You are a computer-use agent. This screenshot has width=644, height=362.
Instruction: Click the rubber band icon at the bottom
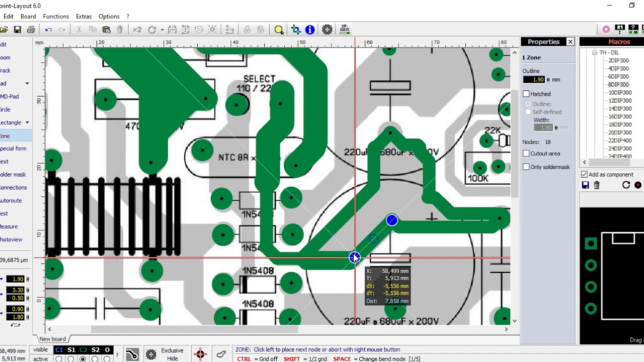click(x=221, y=354)
